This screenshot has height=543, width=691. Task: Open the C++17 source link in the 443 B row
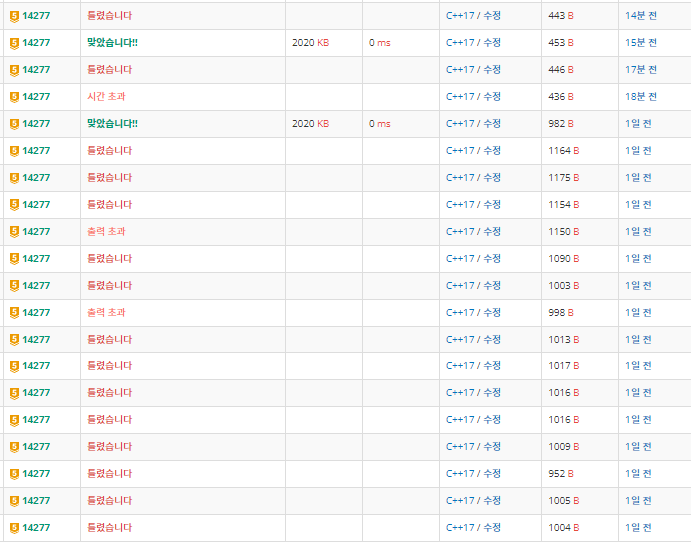pyautogui.click(x=460, y=16)
